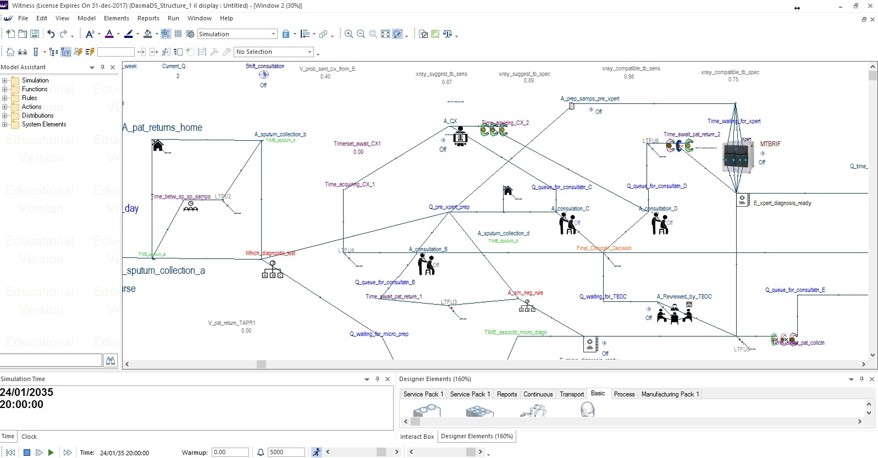Screen dimensions: 878x458
Task: Click the A_CX machine icon in the model
Action: coord(460,137)
